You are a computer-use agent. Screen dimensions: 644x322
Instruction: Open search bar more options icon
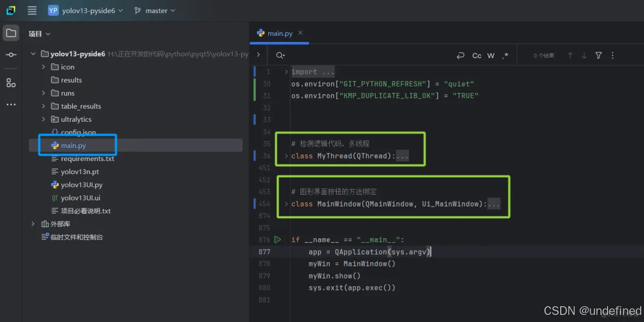(x=612, y=55)
